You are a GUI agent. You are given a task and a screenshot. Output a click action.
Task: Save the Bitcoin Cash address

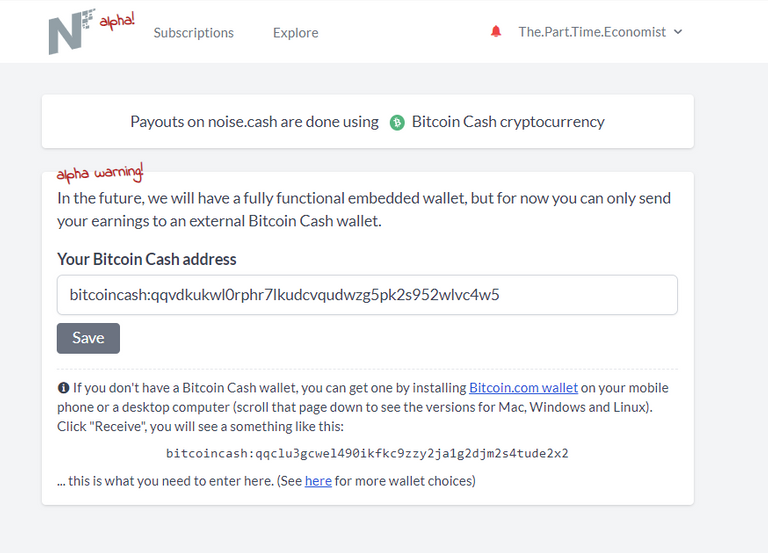point(88,338)
